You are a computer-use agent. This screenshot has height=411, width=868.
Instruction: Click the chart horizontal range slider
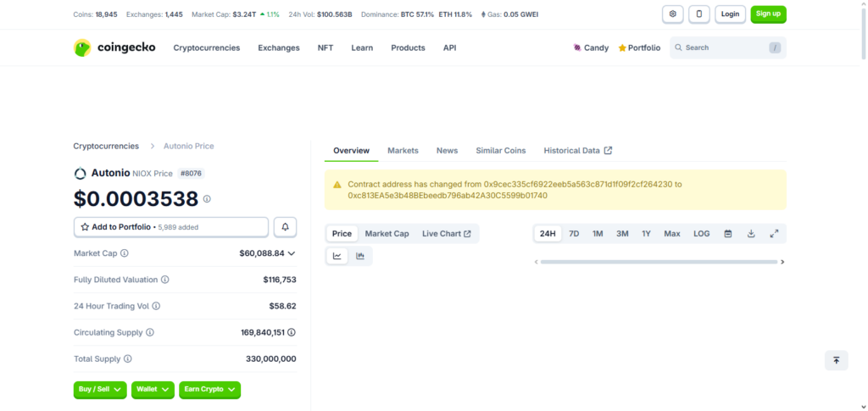[x=659, y=262]
